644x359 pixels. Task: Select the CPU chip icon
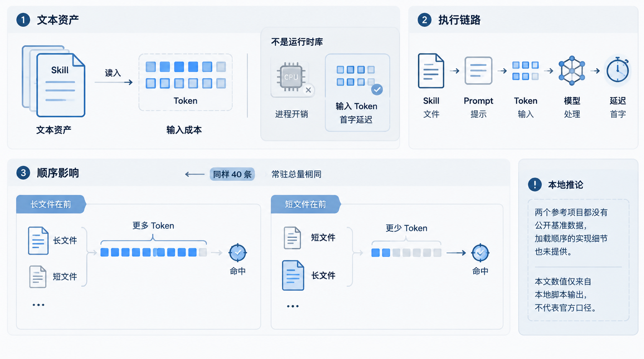coord(291,77)
